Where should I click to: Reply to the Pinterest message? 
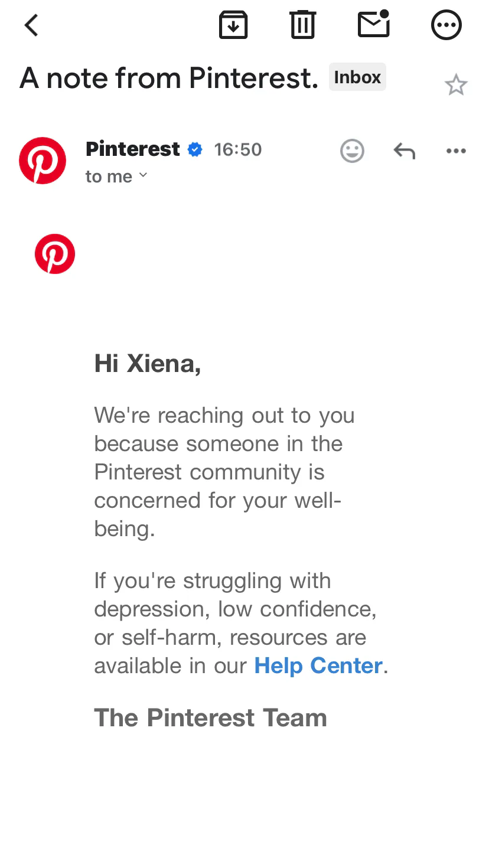pos(405,151)
